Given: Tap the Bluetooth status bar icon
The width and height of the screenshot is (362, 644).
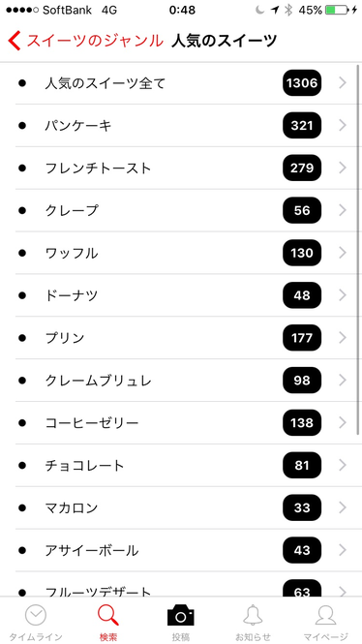Looking at the screenshot, I should [288, 11].
